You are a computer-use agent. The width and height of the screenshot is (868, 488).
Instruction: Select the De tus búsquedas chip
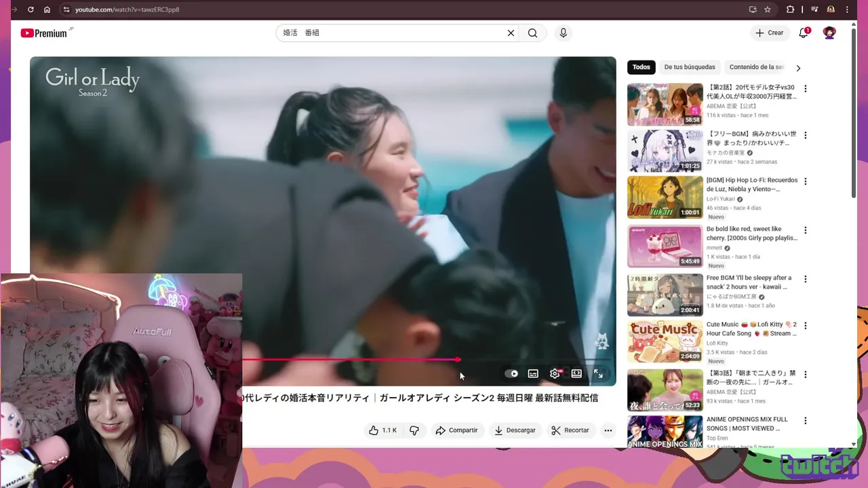pos(690,67)
